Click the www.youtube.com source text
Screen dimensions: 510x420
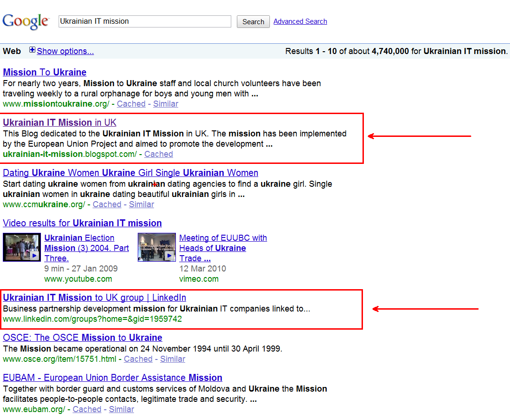78,279
